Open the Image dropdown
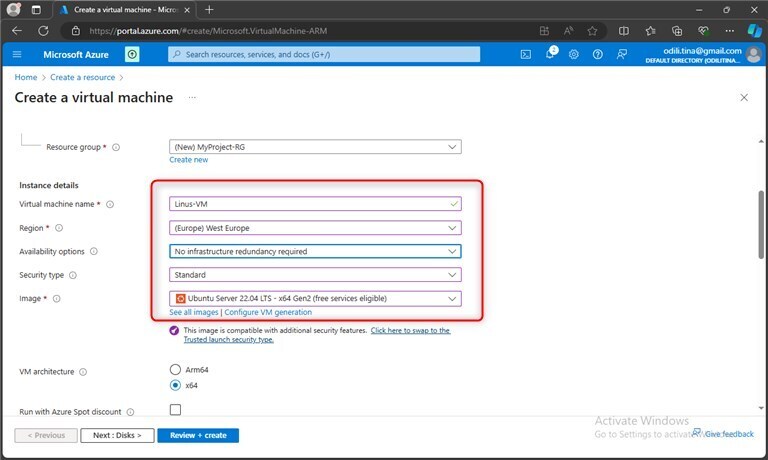Image resolution: width=768 pixels, height=460 pixels. point(315,298)
